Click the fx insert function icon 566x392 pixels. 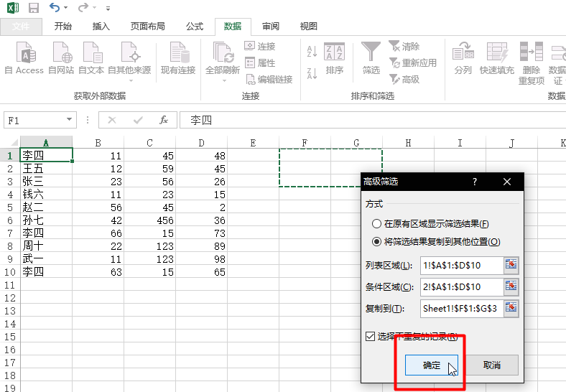(164, 120)
